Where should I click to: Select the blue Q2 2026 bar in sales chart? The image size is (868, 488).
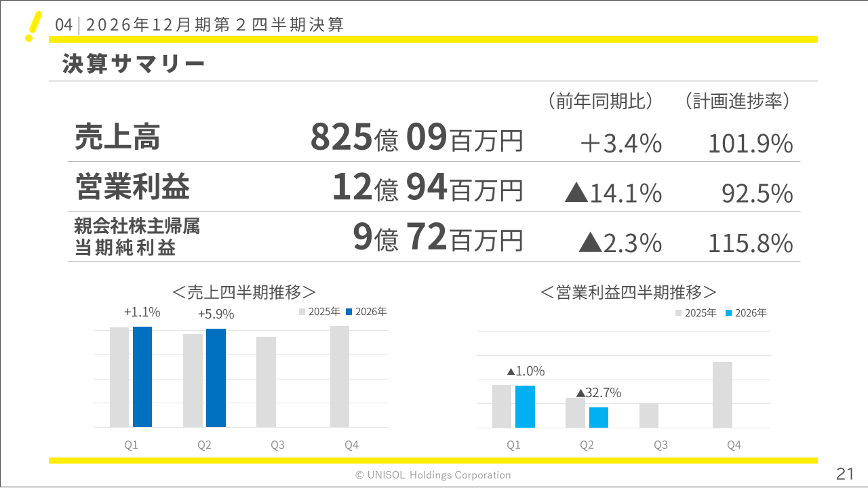(x=216, y=378)
